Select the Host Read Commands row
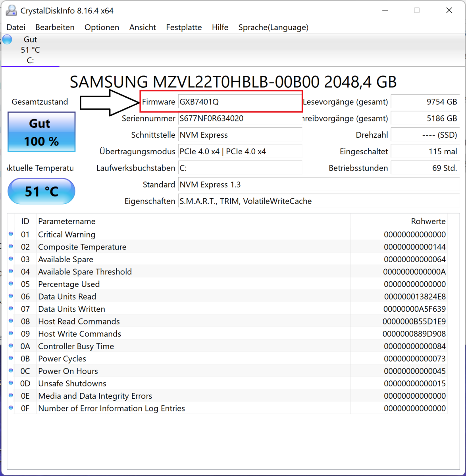Image resolution: width=466 pixels, height=476 pixels. 227,321
